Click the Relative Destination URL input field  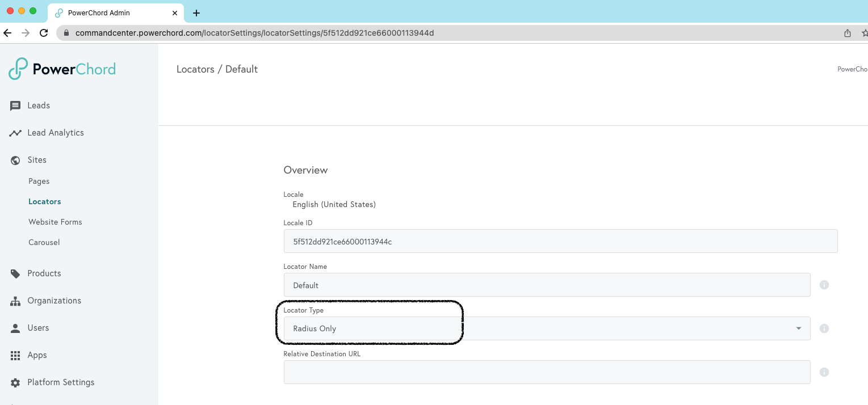[547, 372]
